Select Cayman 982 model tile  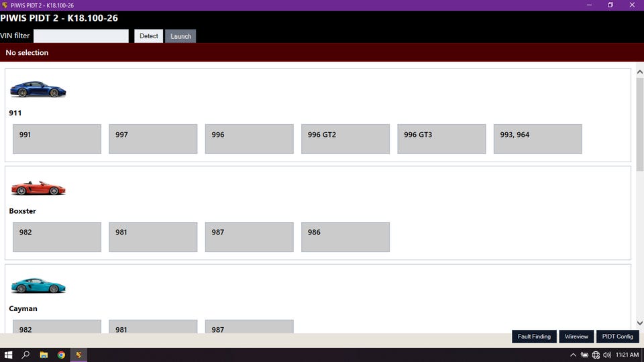tap(56, 326)
